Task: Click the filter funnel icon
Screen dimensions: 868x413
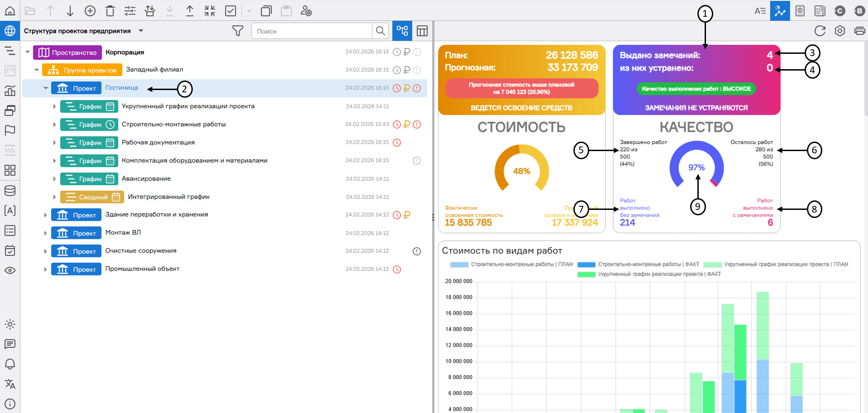Action: [x=238, y=31]
